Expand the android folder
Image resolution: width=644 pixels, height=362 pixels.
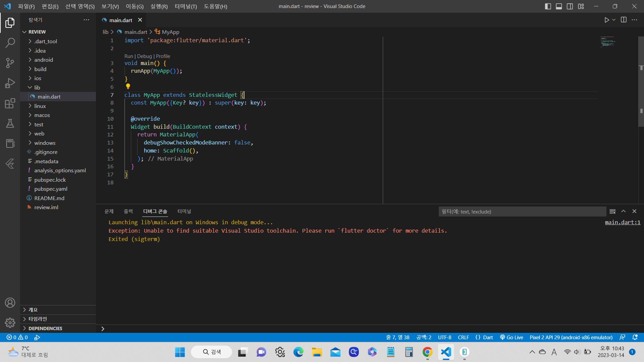tap(58, 60)
